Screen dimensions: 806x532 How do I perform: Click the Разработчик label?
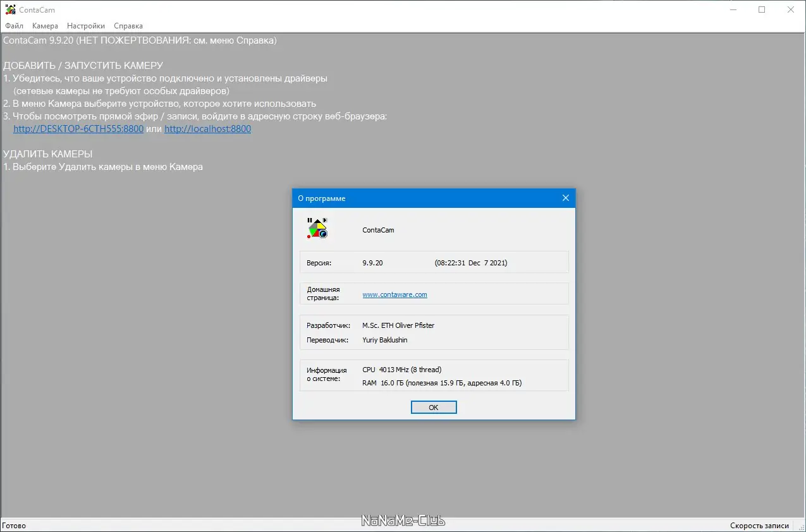[328, 325]
